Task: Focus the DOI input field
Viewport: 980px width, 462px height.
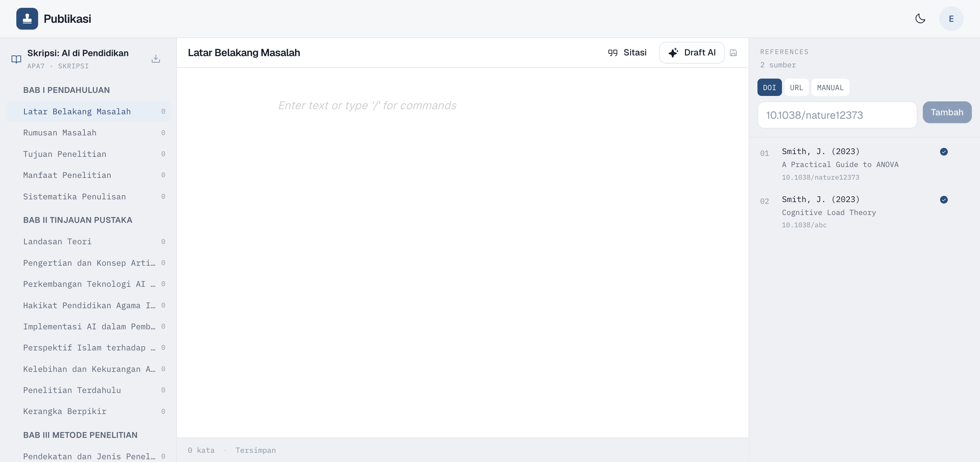Action: [x=837, y=115]
